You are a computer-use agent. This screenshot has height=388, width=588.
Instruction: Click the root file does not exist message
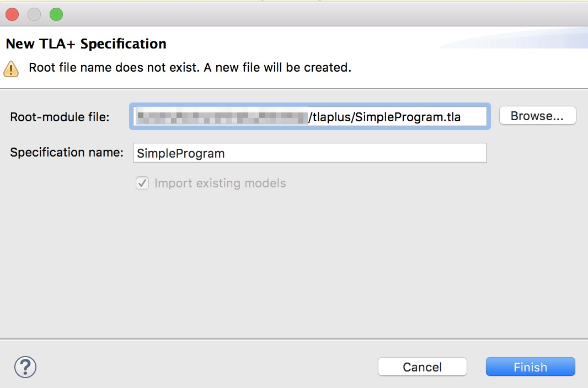coord(190,67)
